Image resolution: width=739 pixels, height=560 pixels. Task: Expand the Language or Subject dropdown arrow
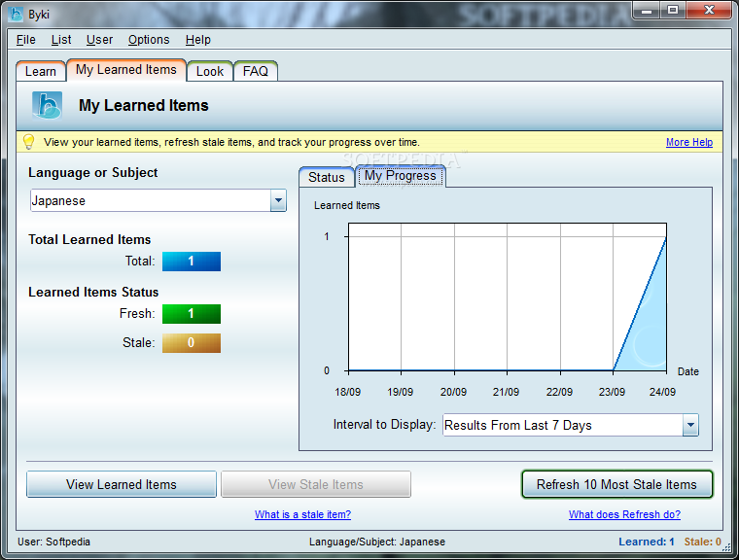pos(278,201)
